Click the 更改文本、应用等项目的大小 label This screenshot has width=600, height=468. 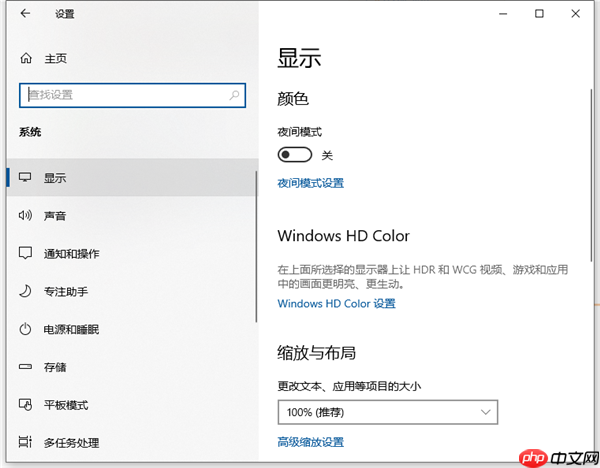(349, 386)
